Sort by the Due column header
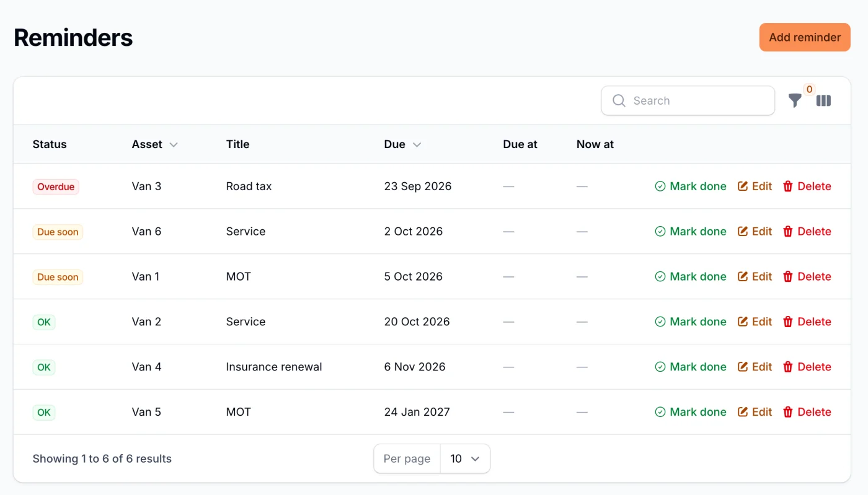Viewport: 868px width, 495px height. click(403, 144)
